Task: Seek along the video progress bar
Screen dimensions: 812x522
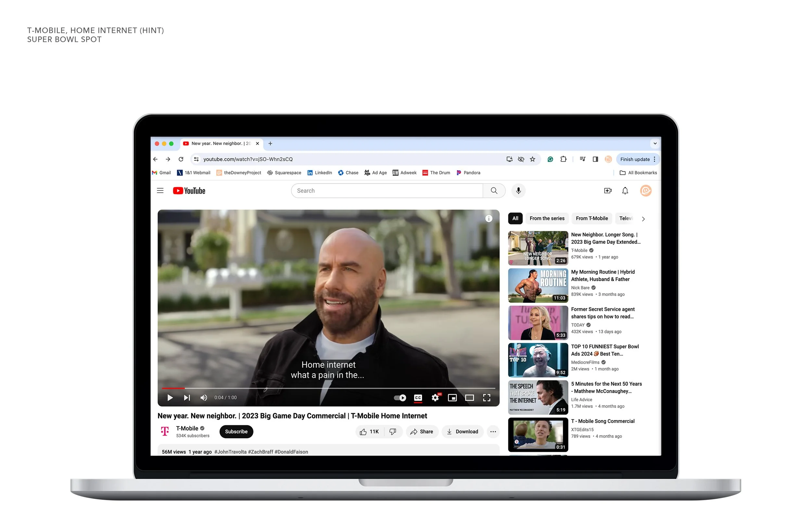Action: (328, 388)
